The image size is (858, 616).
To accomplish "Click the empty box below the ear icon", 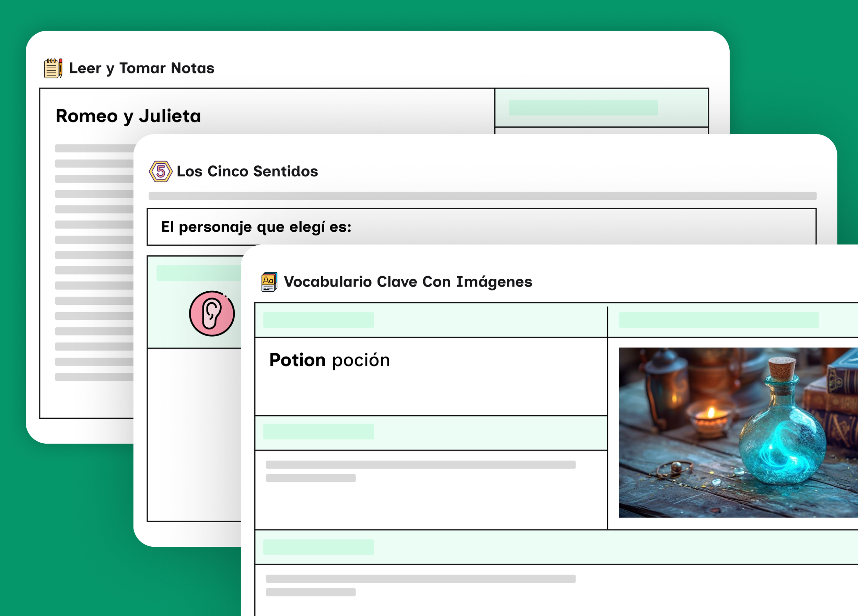I will [194, 434].
